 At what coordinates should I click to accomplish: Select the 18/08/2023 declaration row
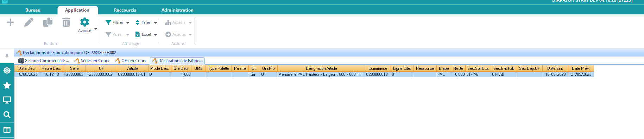[x=304, y=74]
